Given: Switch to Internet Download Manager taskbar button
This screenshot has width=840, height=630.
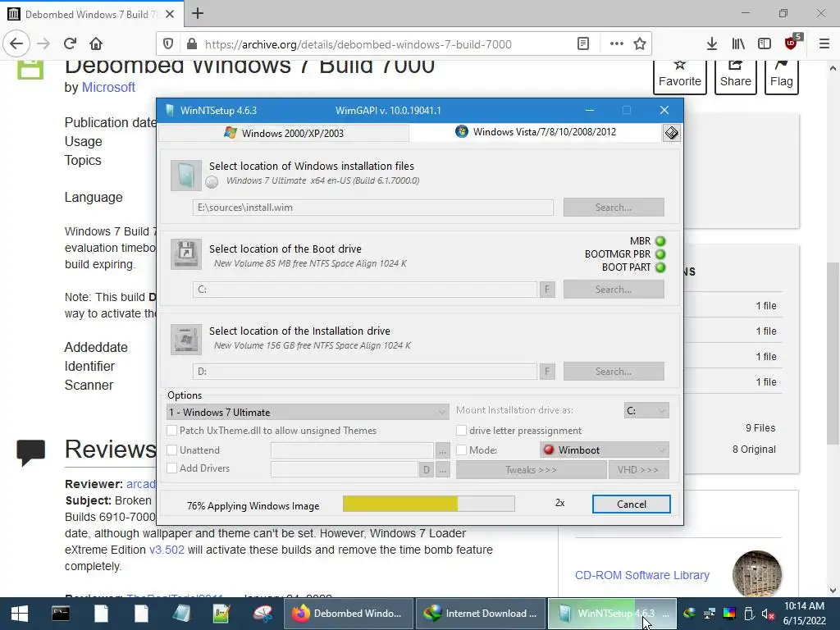Looking at the screenshot, I should click(481, 614).
